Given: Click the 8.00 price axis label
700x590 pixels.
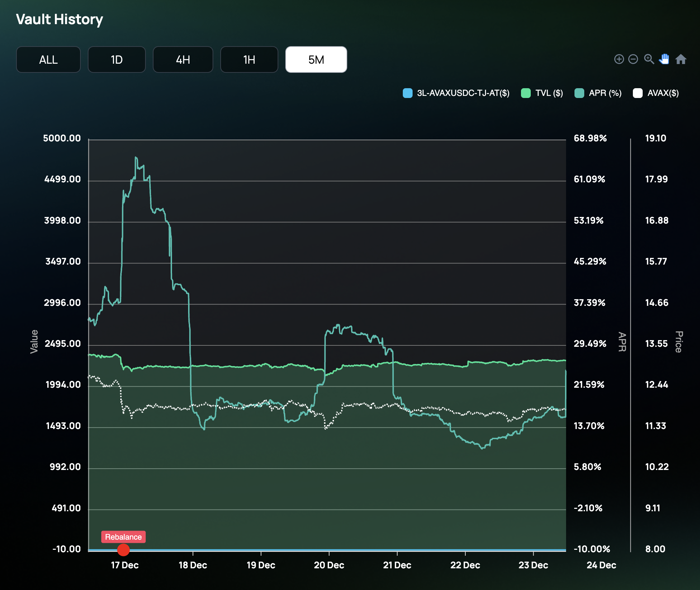Looking at the screenshot, I should [x=655, y=549].
